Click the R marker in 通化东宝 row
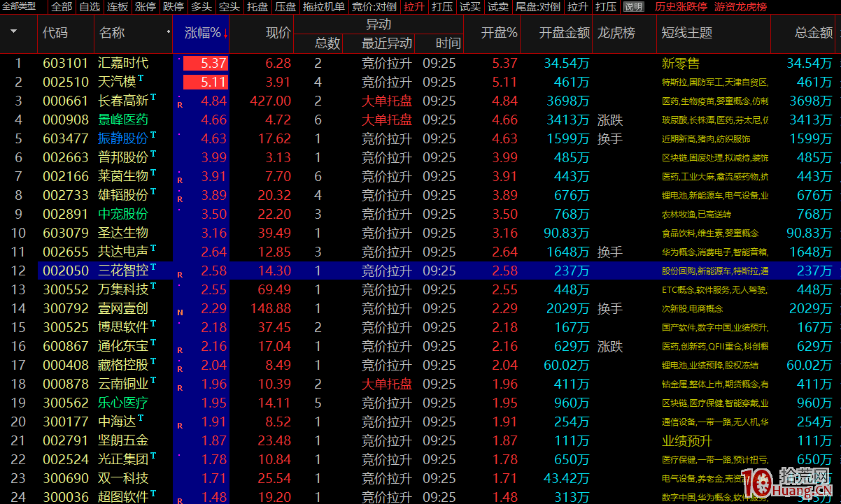The image size is (841, 504). click(180, 350)
